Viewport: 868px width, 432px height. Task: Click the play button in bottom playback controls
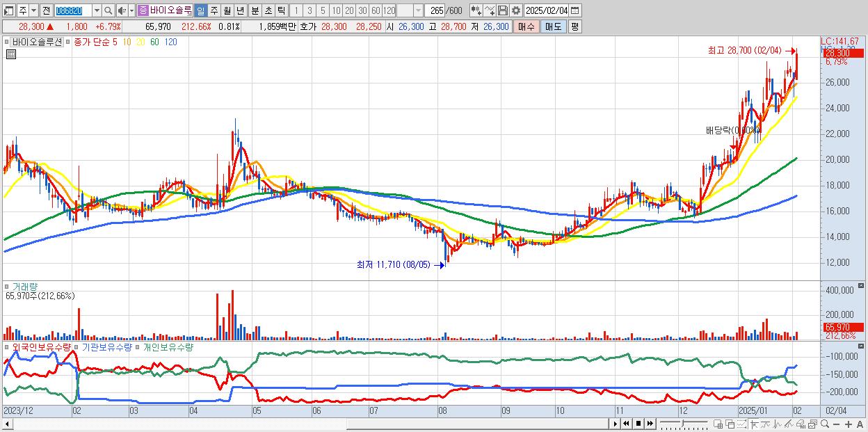[x=616, y=424]
